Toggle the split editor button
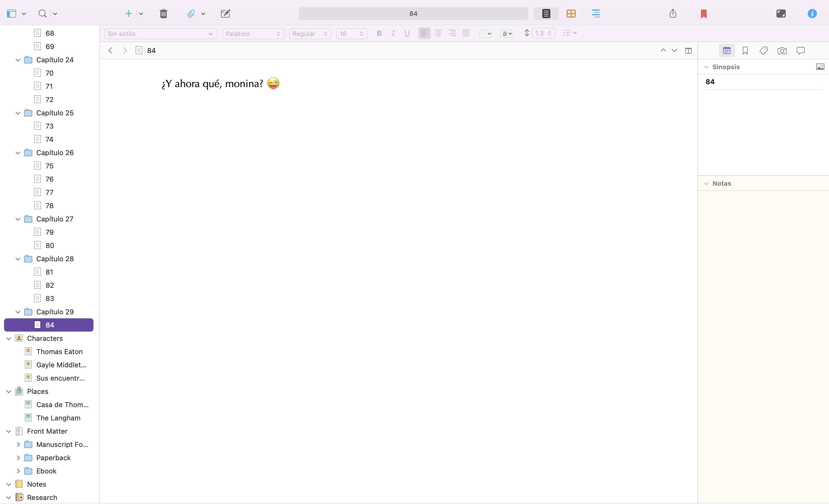 [688, 51]
